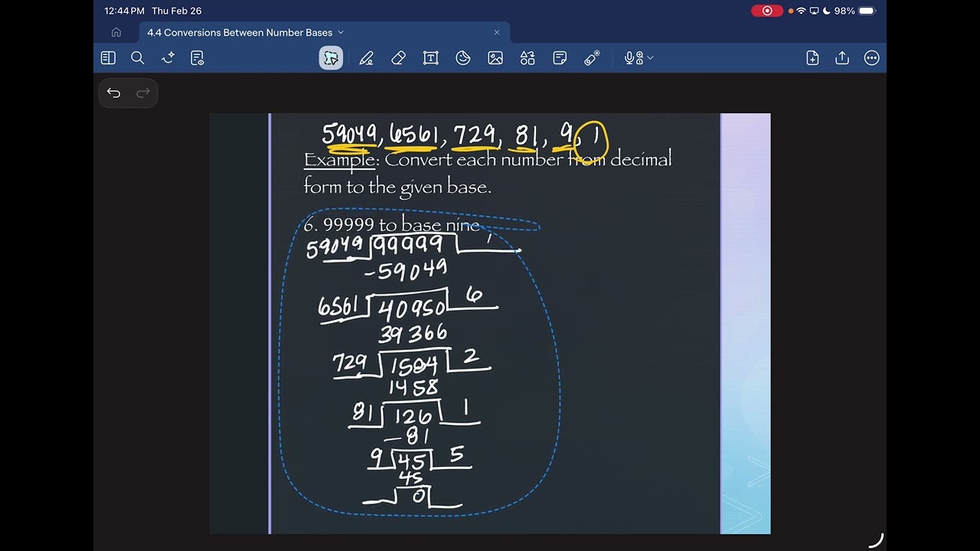980x551 pixels.
Task: Tap the "6. 99999 to base nine" line
Action: tap(391, 224)
